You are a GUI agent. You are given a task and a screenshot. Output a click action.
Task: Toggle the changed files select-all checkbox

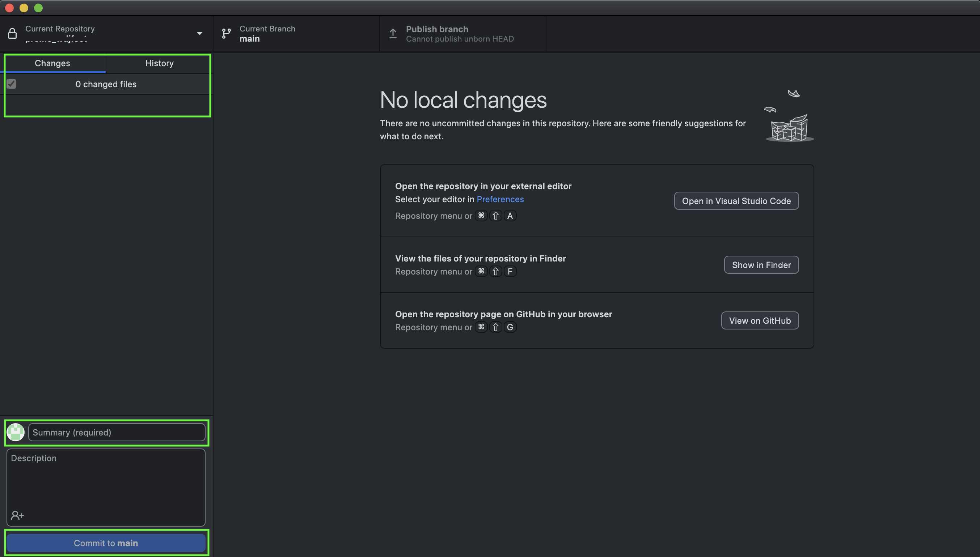12,84
